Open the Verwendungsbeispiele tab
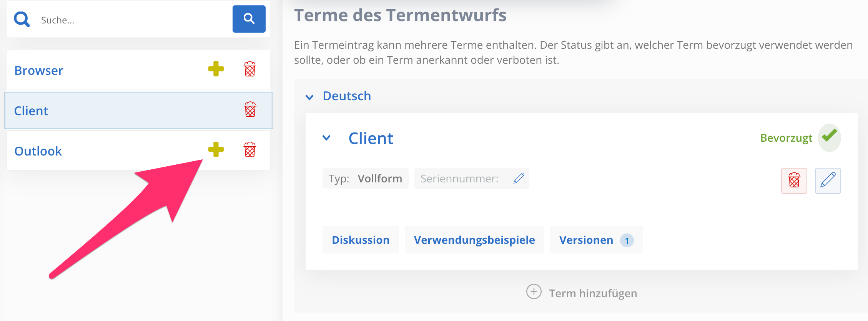Screen dimensions: 868x321 [474, 240]
